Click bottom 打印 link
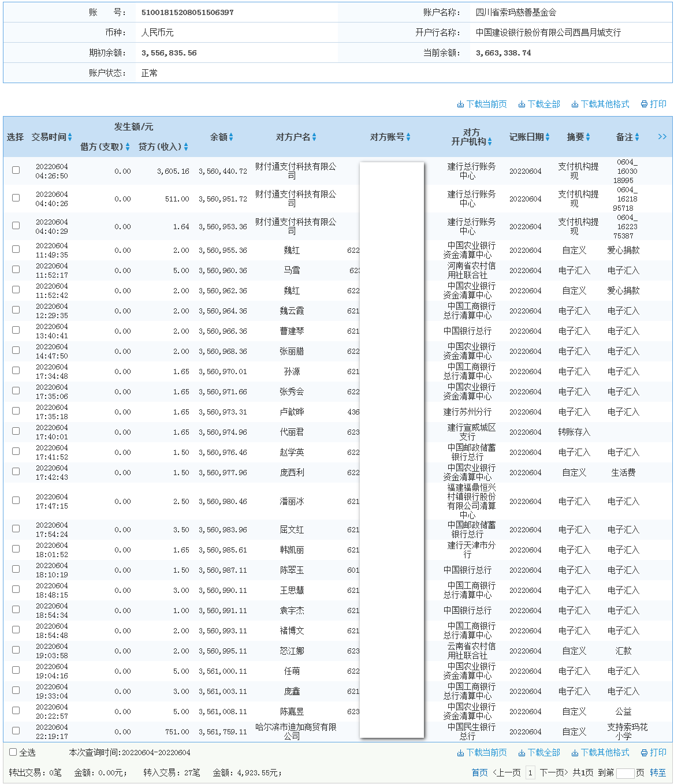 658,753
